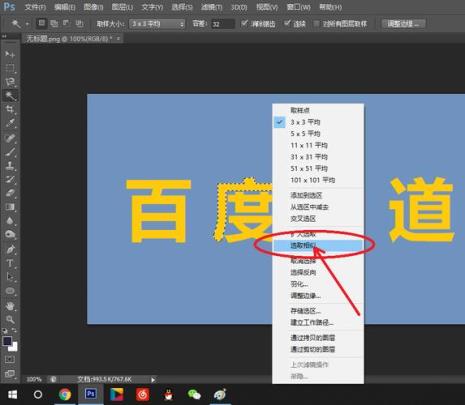The width and height of the screenshot is (465, 405).
Task: Choose 5 x 5 平均 sample size
Action: click(x=317, y=134)
